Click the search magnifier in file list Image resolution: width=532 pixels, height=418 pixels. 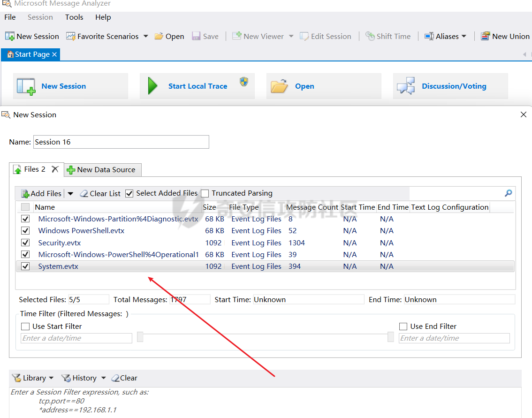pos(508,193)
